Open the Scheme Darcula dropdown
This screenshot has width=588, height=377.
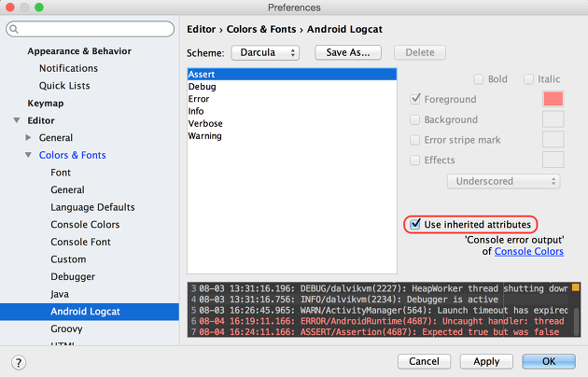[x=265, y=52]
